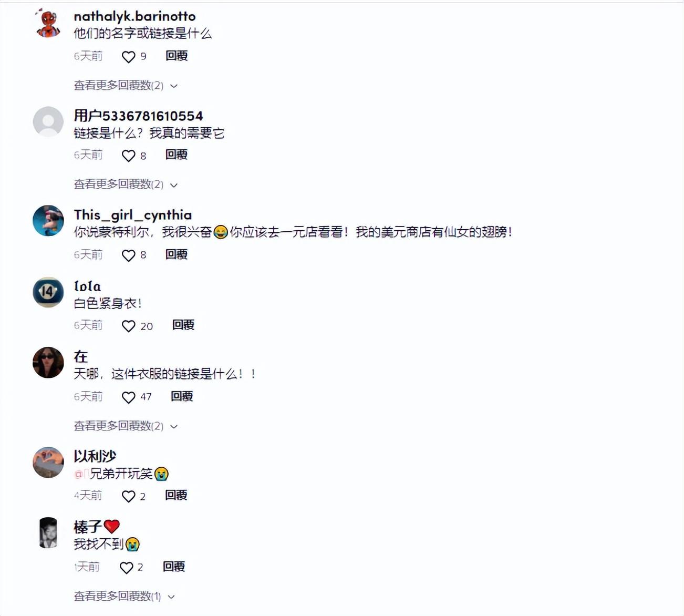The image size is (684, 616).
Task: Like 用户5336781610554's comment with the heart
Action: point(128,156)
